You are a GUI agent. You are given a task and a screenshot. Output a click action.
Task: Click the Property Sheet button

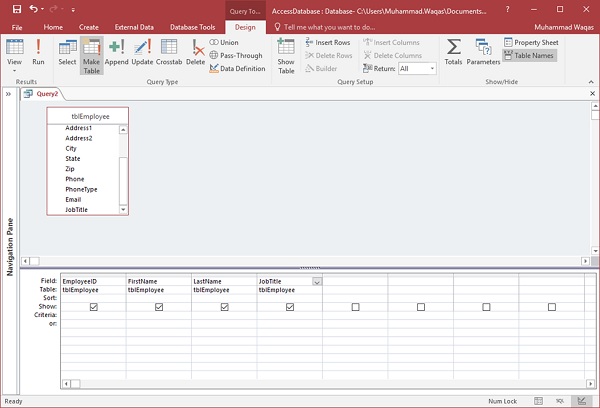(531, 42)
